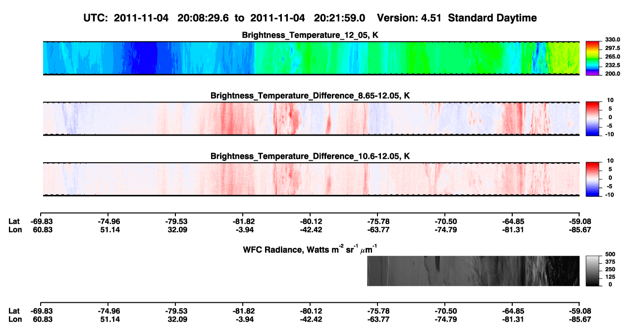Click the Brightness_Temperature_12_05 panel title
Image resolution: width=644 pixels, height=330 pixels.
tap(311, 35)
